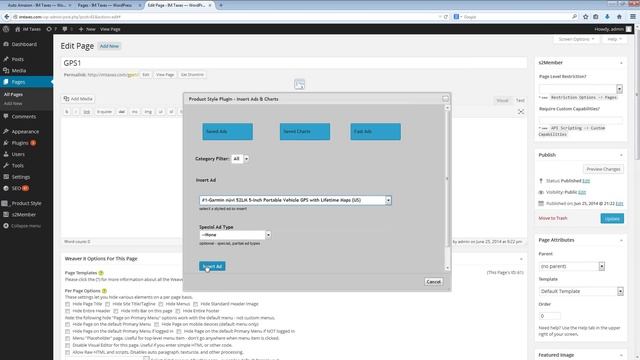Click the page title field containing GPS1
Viewport: 640px width, 360px height.
click(x=294, y=63)
